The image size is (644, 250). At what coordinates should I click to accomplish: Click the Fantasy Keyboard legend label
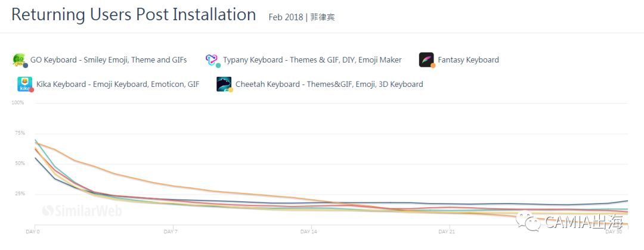pos(468,60)
